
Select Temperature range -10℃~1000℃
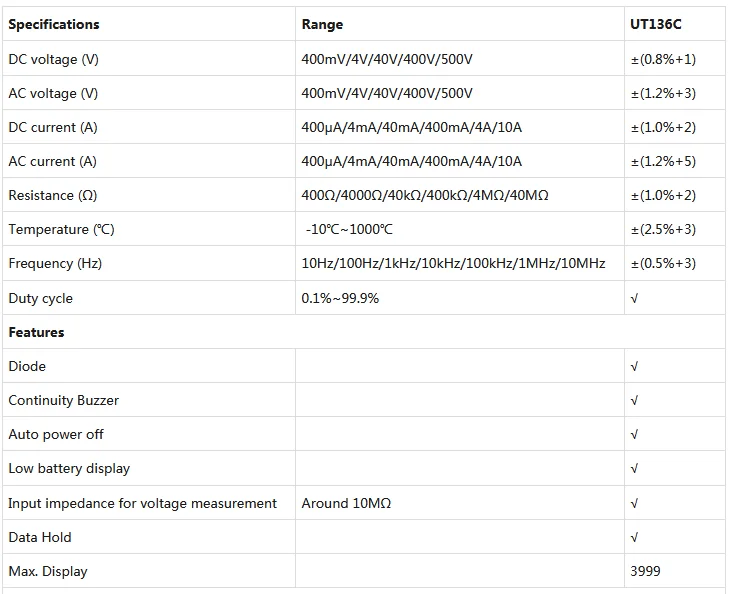tap(349, 229)
